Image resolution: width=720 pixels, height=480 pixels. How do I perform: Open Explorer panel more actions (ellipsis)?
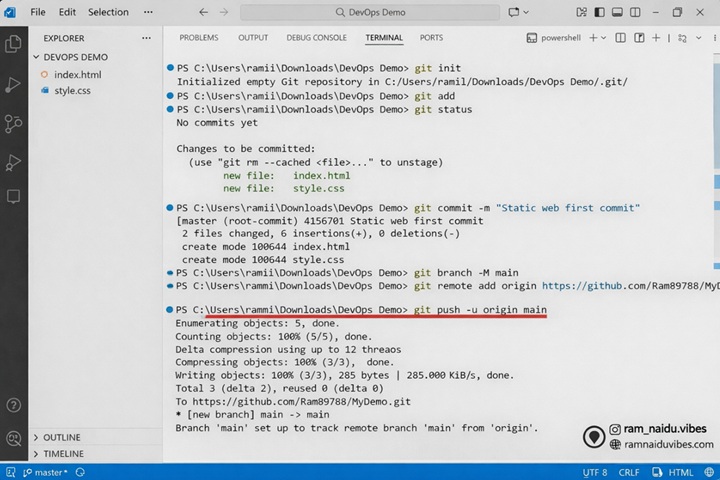pos(146,38)
